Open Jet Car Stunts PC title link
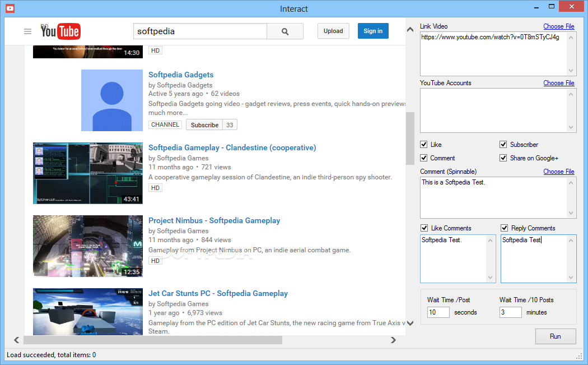 point(218,293)
